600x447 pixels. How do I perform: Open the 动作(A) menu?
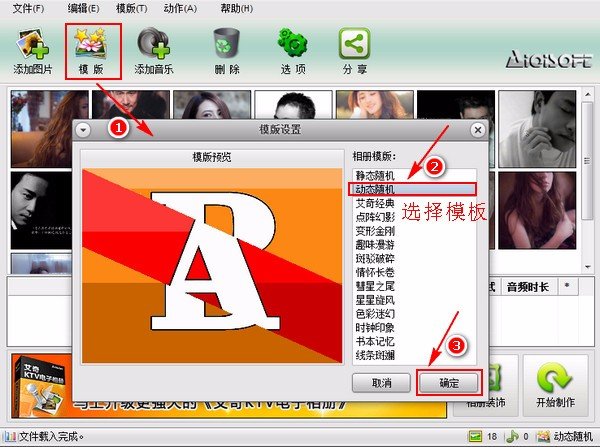(180, 8)
